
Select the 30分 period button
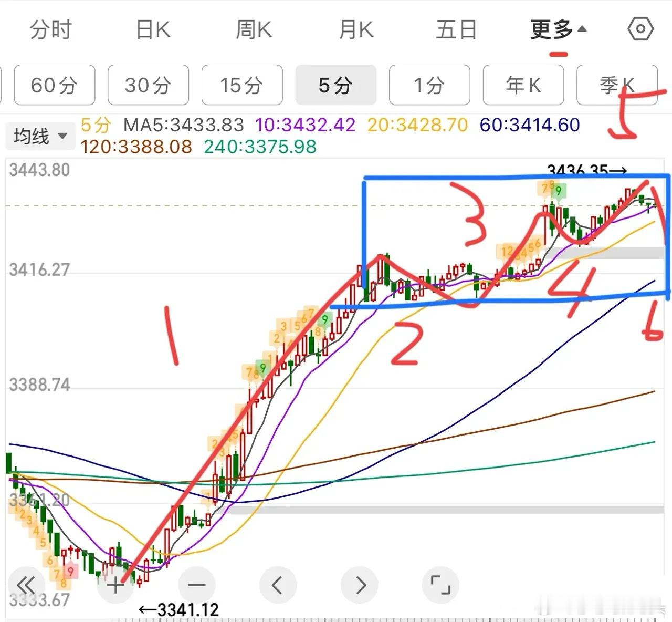[x=148, y=85]
